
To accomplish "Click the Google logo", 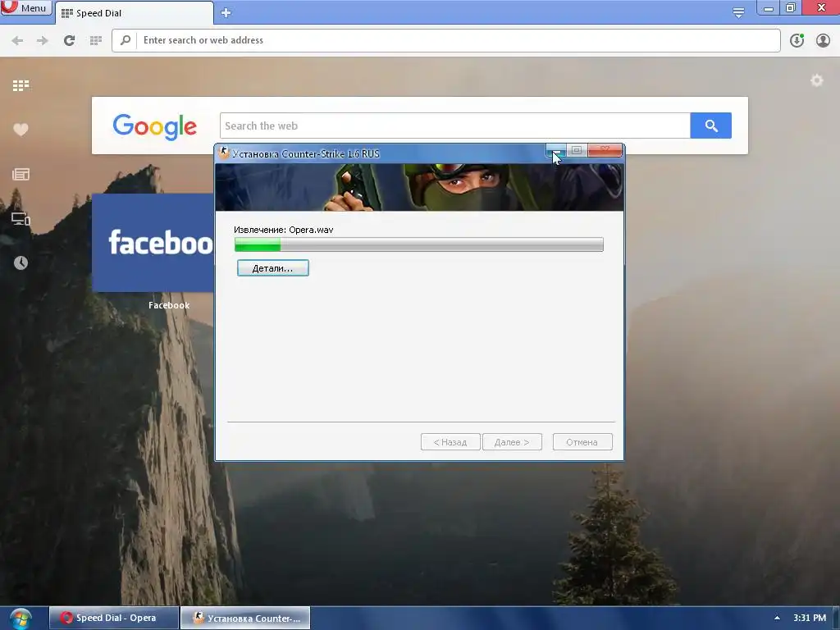I will [x=155, y=126].
